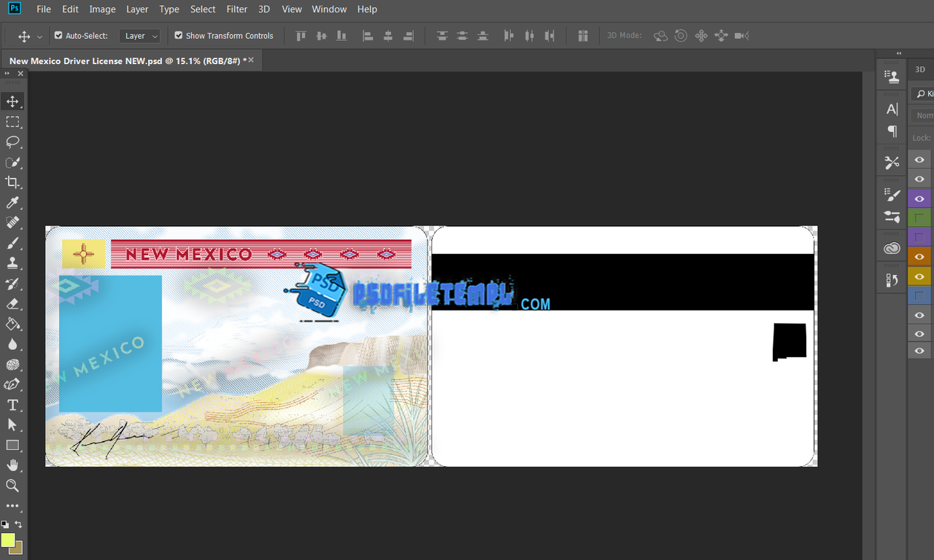Select the Quick Selection tool
Screen dimensions: 934x560
[x=12, y=162]
